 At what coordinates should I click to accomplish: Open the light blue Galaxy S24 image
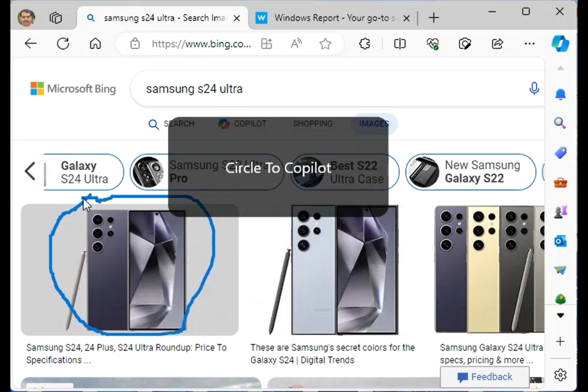pos(334,270)
